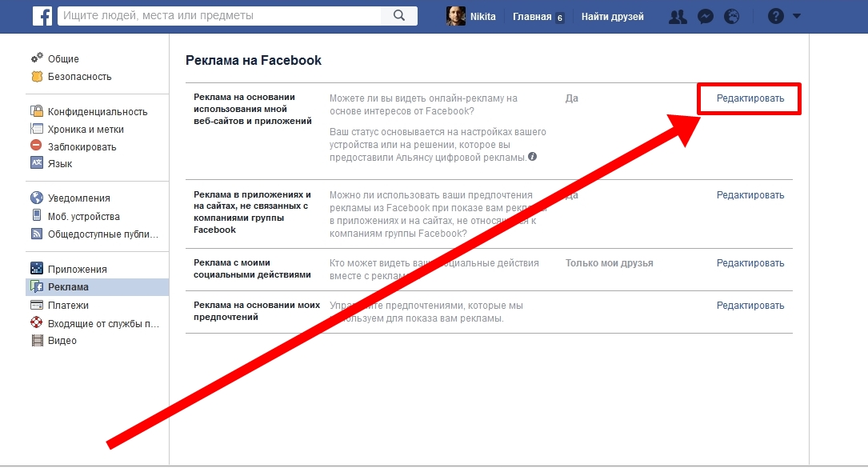Expand the account dropdown arrow
This screenshot has height=468, width=868.
[796, 16]
